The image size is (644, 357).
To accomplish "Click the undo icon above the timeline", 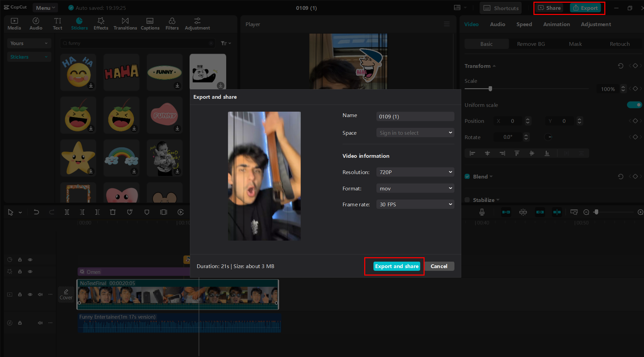I will (36, 212).
